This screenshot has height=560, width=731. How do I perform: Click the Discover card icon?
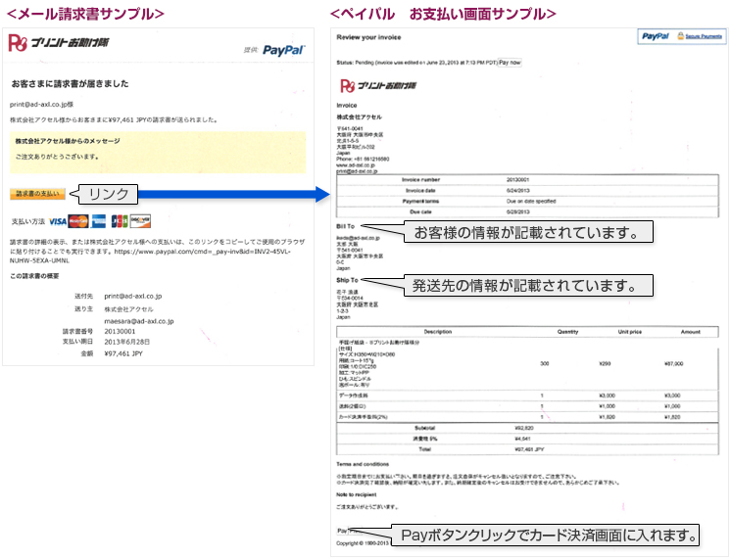tap(140, 221)
